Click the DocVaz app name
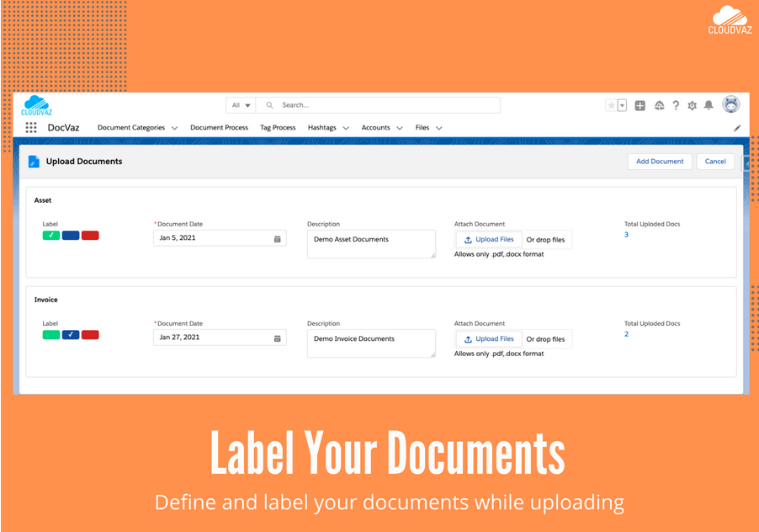 coord(63,128)
